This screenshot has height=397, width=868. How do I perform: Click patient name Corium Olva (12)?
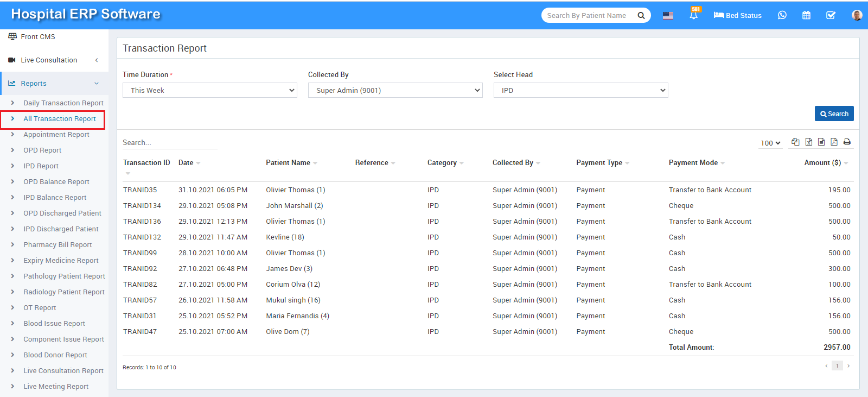[293, 284]
